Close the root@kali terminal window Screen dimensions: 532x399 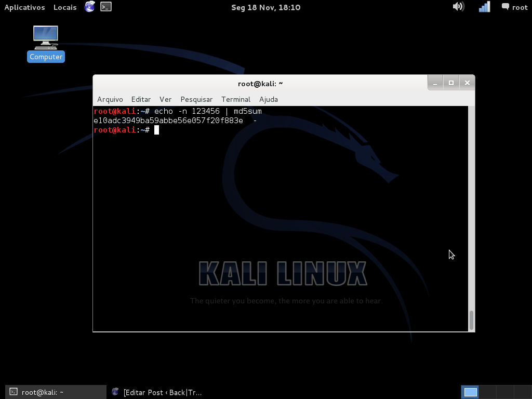(x=467, y=83)
